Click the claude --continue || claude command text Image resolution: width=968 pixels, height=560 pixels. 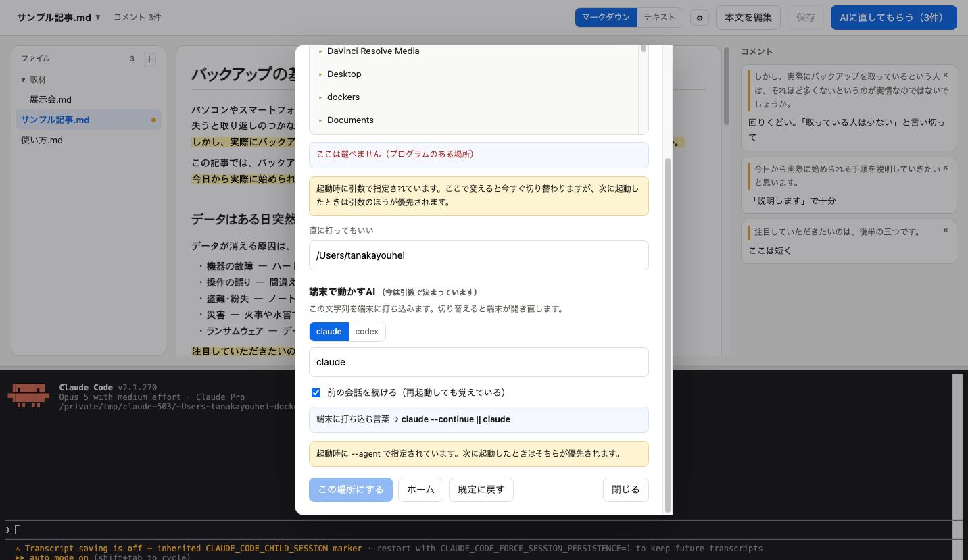click(456, 419)
